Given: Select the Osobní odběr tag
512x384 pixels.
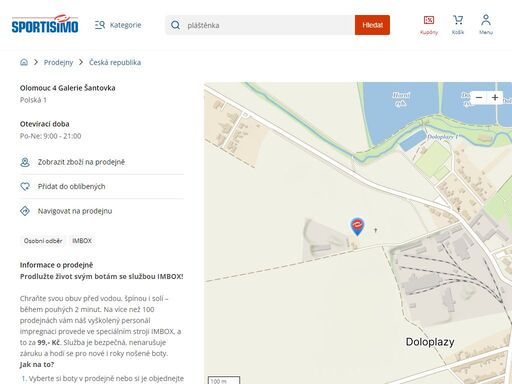Looking at the screenshot, I should (x=43, y=241).
